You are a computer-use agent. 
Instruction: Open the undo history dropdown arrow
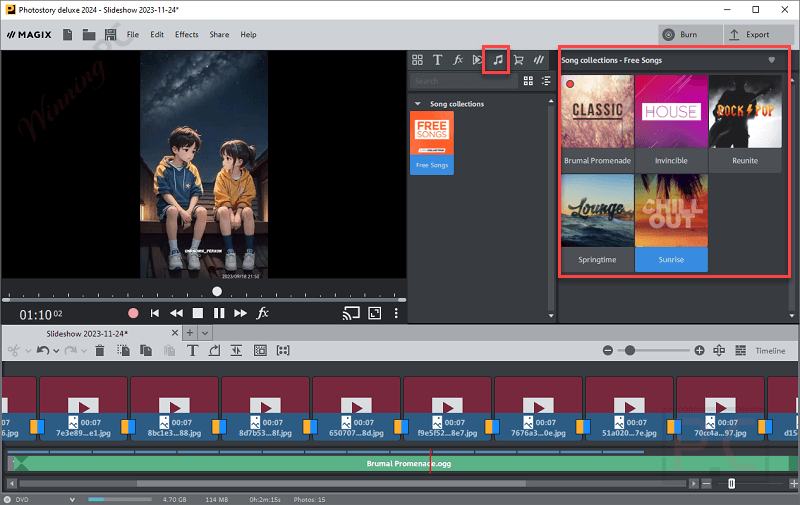[x=56, y=351]
